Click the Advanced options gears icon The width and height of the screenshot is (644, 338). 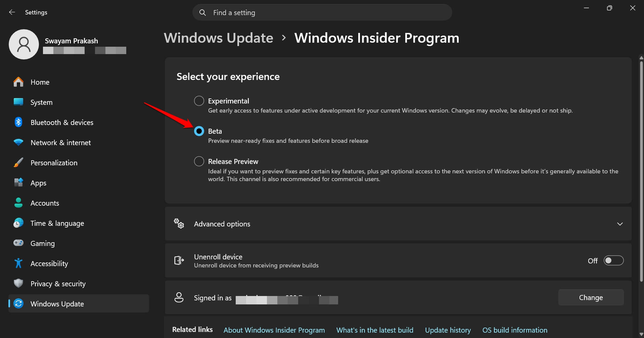[179, 223]
